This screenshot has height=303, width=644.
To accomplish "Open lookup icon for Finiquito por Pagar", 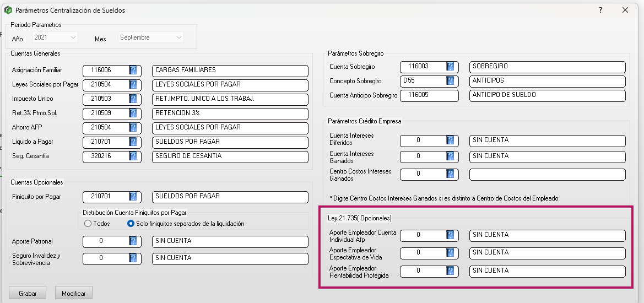I will (x=133, y=197).
